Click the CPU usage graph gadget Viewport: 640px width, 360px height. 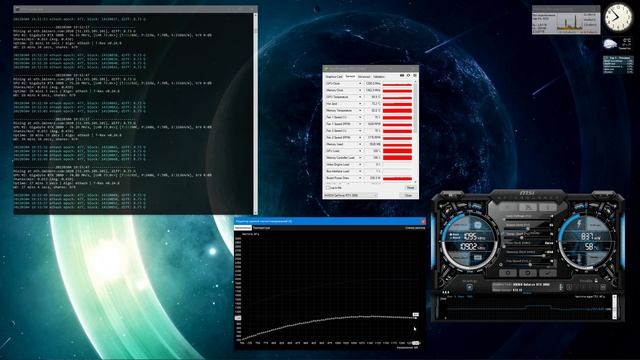pos(566,20)
